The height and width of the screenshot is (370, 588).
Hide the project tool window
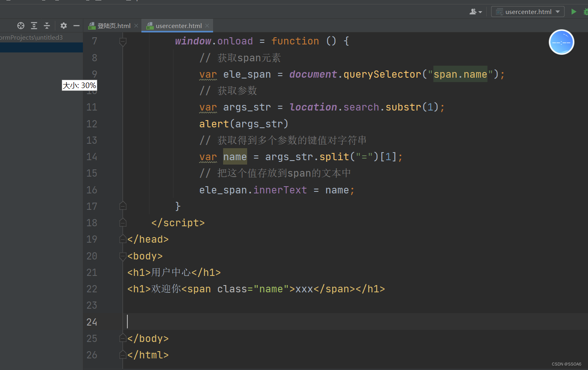pos(77,26)
